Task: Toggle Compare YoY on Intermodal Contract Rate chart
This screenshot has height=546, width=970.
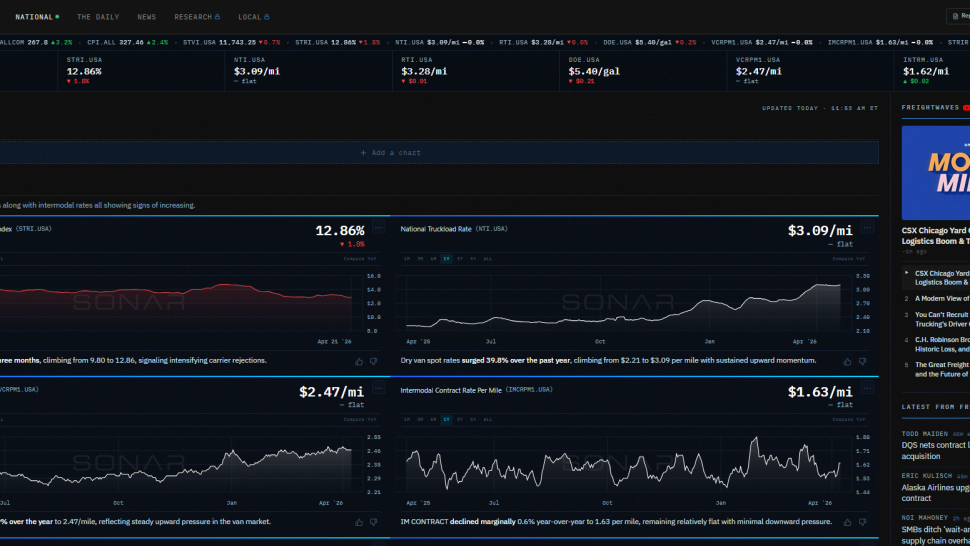Action: (849, 419)
